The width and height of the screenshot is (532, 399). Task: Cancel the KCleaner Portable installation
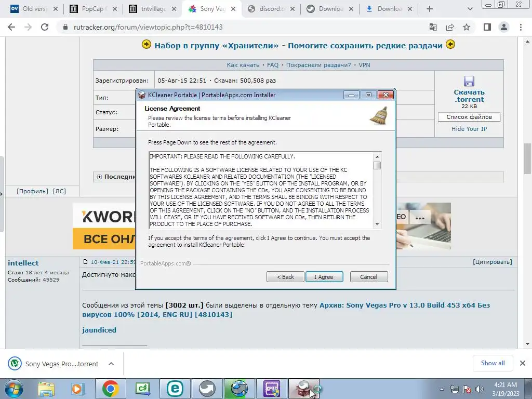coord(368,277)
